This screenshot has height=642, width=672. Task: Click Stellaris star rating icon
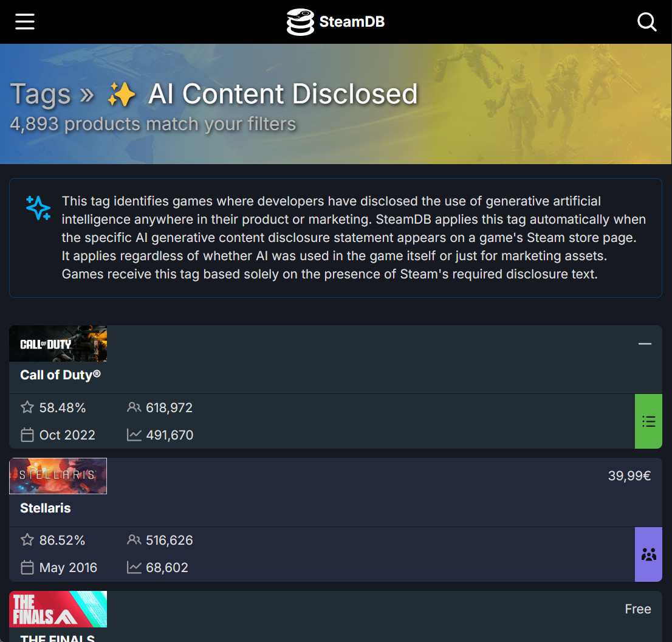(x=27, y=539)
